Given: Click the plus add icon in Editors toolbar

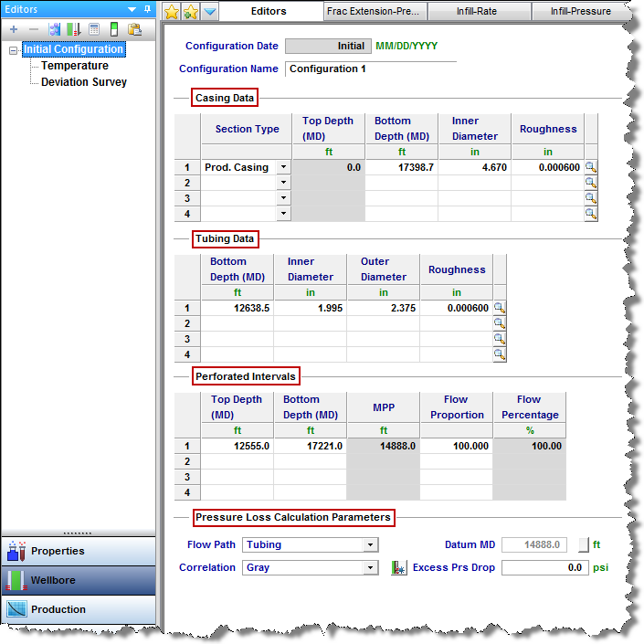Looking at the screenshot, I should pyautogui.click(x=14, y=29).
